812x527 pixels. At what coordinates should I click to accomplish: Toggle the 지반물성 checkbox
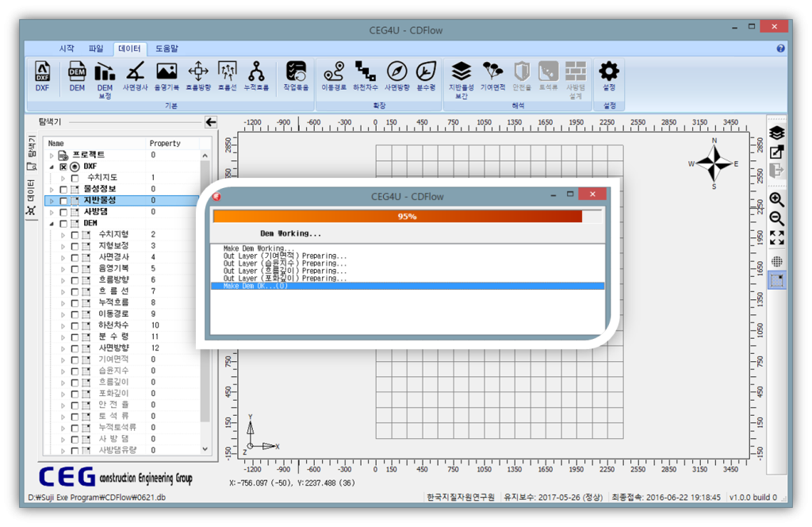click(63, 201)
